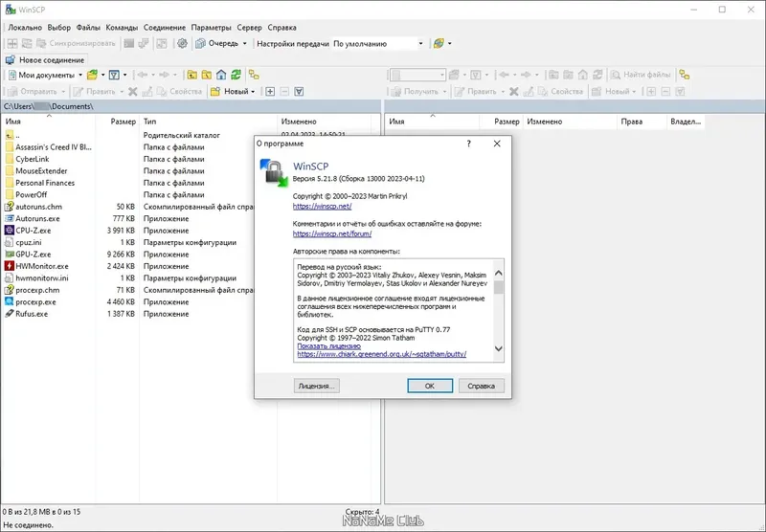Open the Выбор menu

tap(59, 28)
